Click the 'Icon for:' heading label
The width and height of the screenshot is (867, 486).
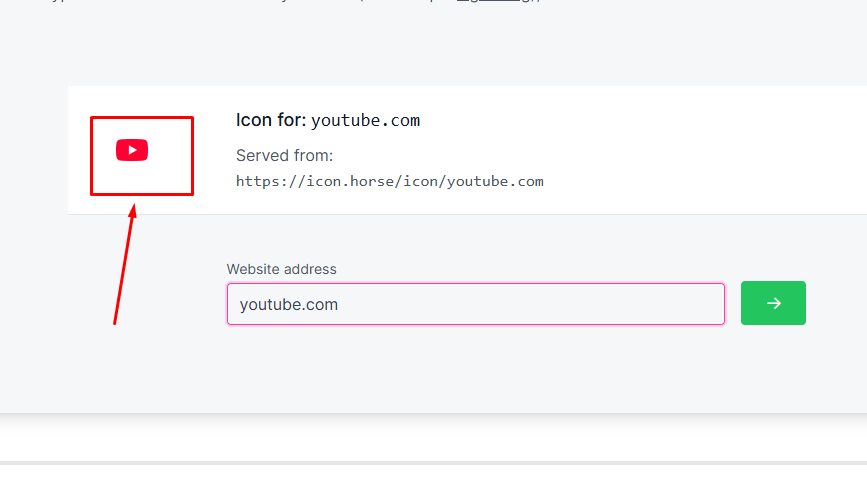[x=271, y=120]
